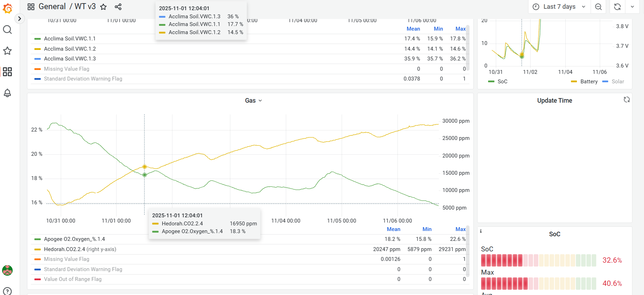Open starred dashboards in the sidebar
644x295 pixels.
coord(7,51)
